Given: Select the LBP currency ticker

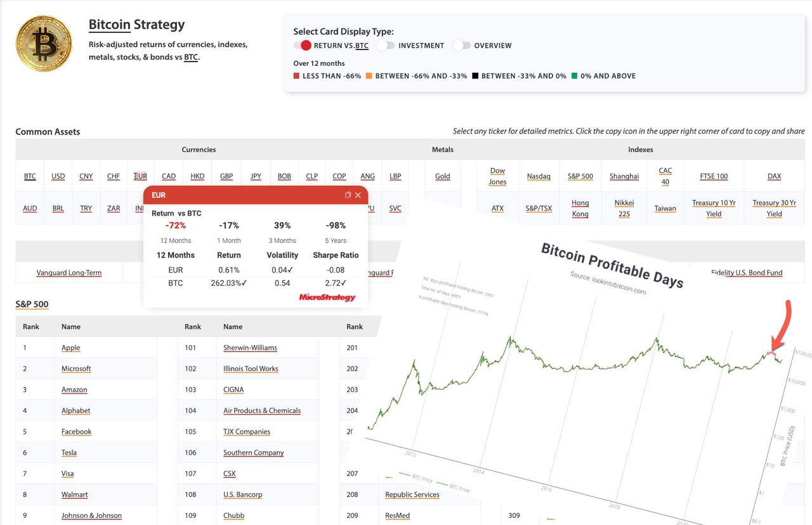Looking at the screenshot, I should click(x=395, y=176).
